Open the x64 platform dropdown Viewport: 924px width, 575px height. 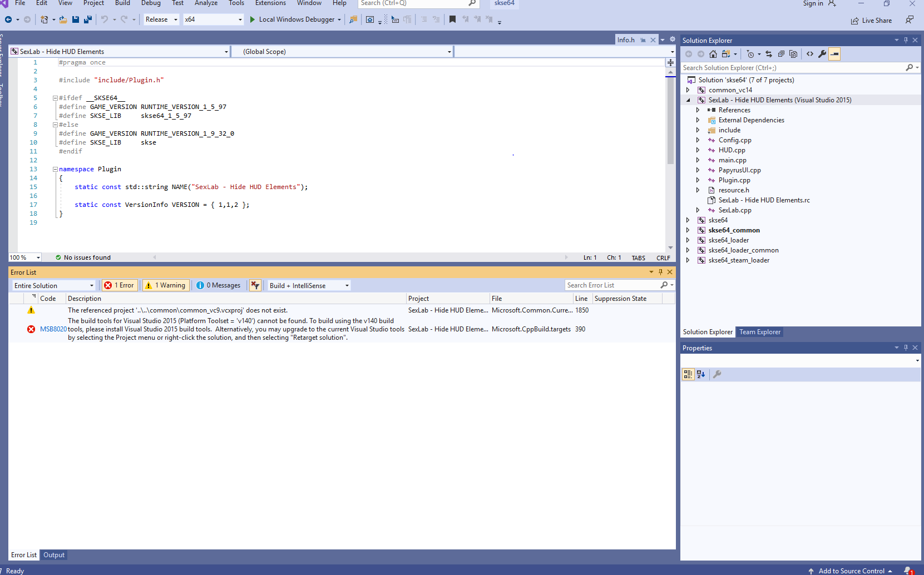tap(214, 19)
